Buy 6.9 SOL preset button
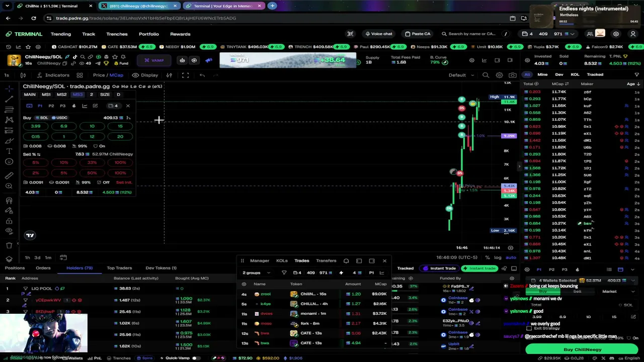This screenshot has width=644, height=362. point(63,126)
